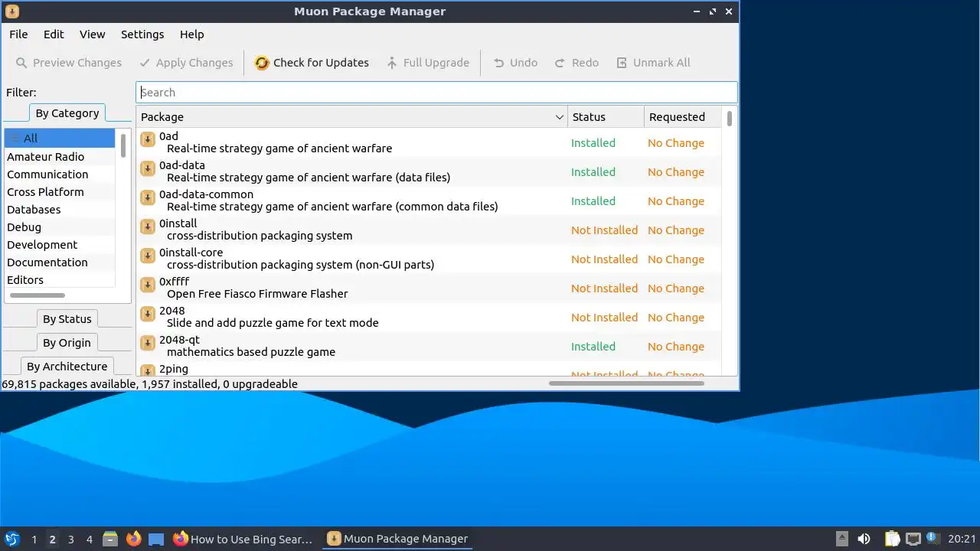Click the Status column header
The width and height of the screenshot is (980, 551).
click(606, 117)
